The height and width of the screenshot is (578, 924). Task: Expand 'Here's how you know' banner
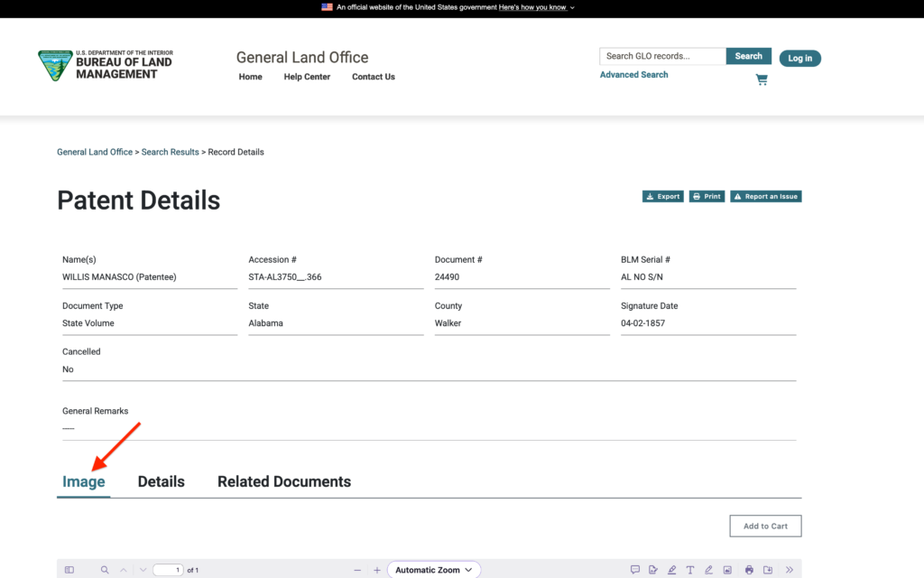tap(536, 7)
